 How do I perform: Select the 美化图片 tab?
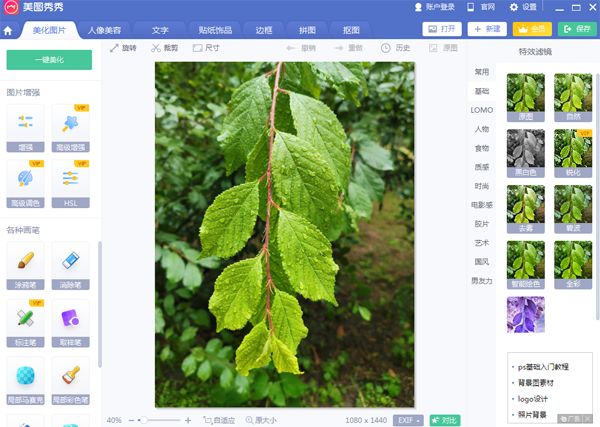(49, 31)
